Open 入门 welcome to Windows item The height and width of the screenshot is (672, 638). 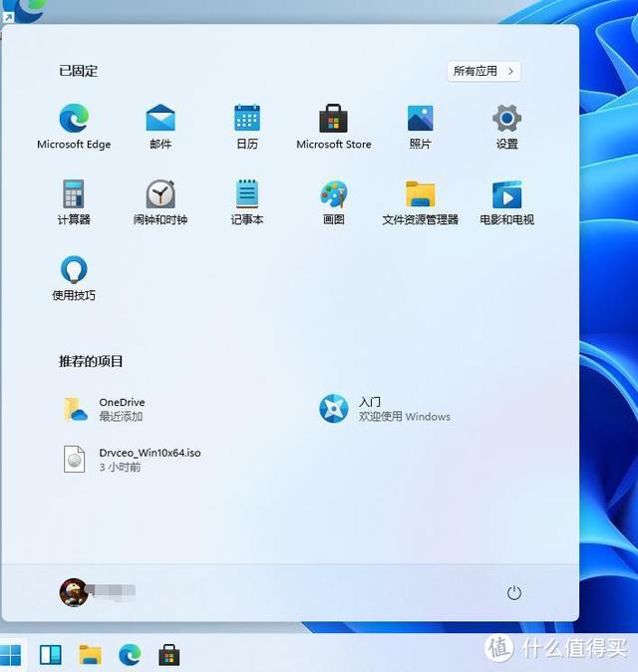[385, 409]
